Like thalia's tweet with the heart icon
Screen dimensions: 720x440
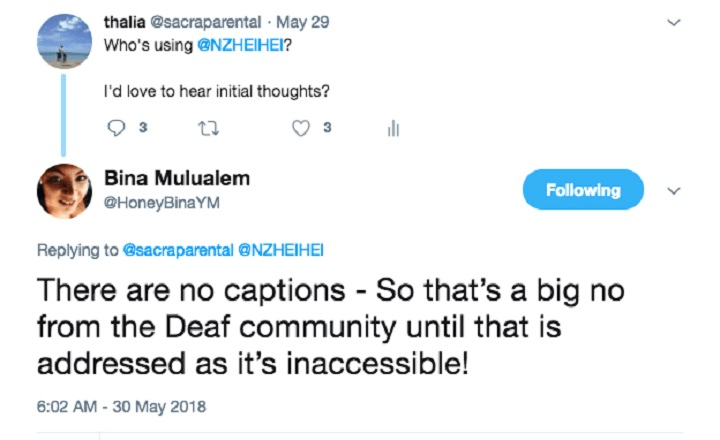pyautogui.click(x=300, y=128)
